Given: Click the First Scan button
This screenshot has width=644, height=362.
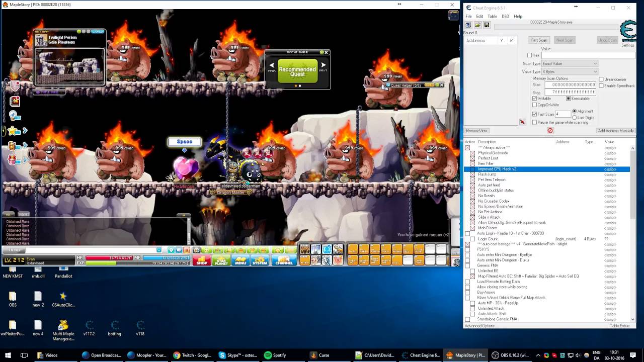Looking at the screenshot, I should pos(539,40).
